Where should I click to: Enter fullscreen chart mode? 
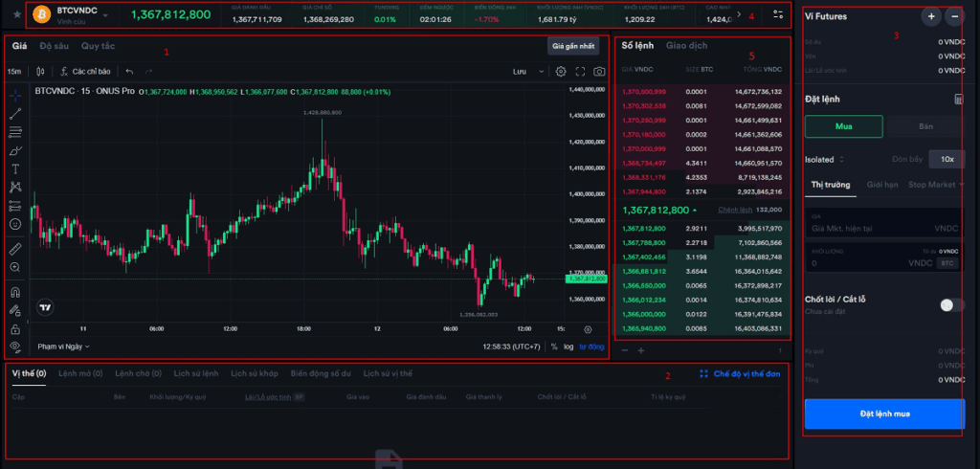tap(580, 71)
